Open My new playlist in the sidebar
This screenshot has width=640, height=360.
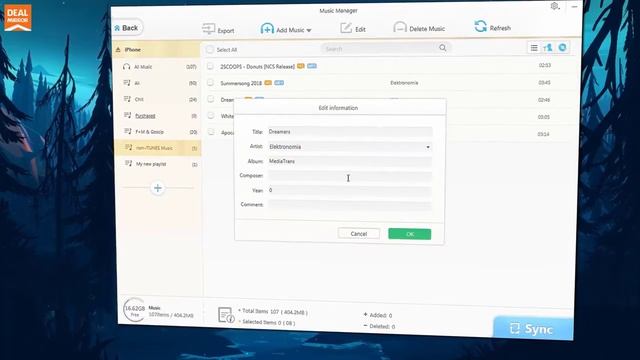coord(159,164)
